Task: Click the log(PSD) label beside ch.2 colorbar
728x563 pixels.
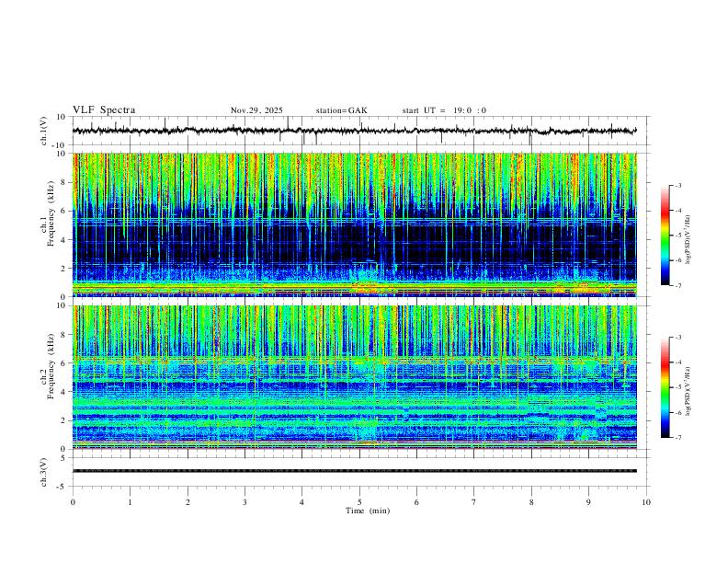Action: point(688,392)
